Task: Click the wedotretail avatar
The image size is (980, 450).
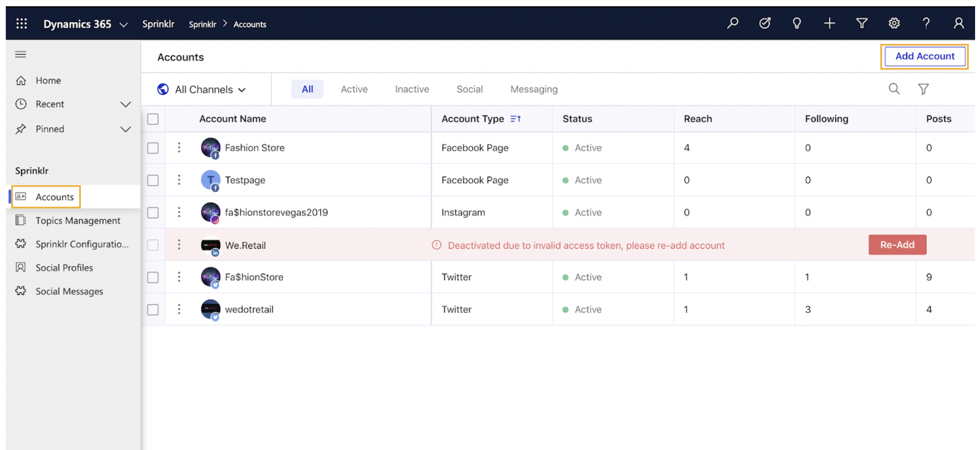Action: pos(211,310)
